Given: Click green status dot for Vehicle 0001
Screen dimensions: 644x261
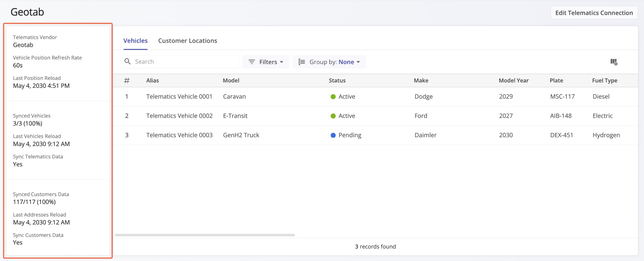Looking at the screenshot, I should (333, 97).
